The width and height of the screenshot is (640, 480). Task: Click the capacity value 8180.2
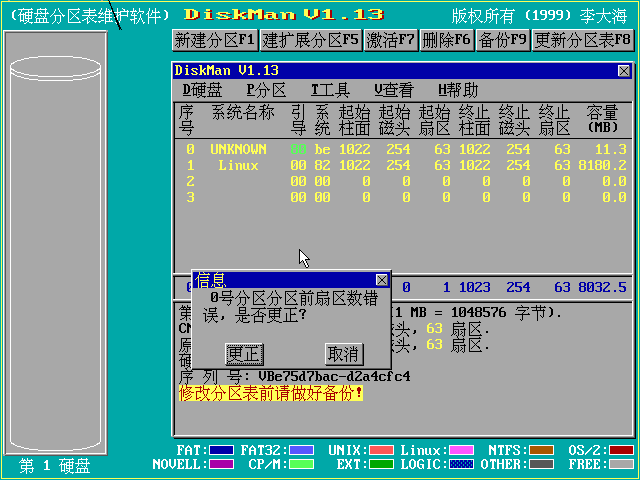pyautogui.click(x=602, y=165)
